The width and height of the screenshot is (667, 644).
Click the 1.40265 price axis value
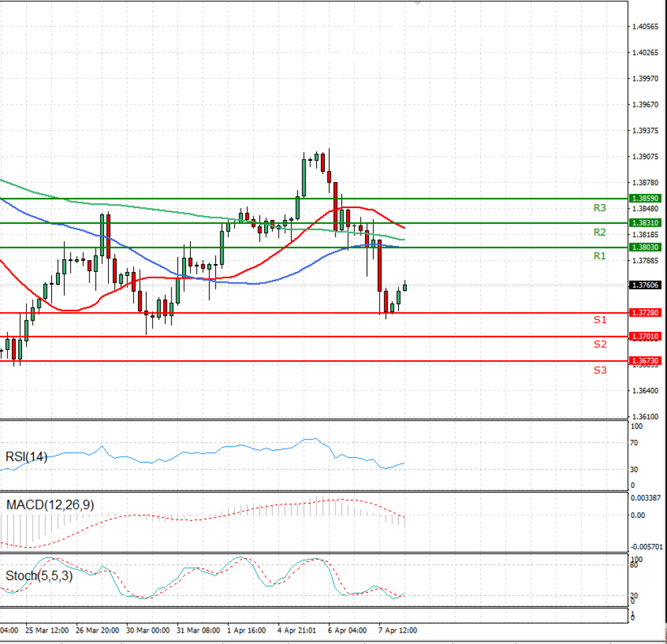pos(645,52)
